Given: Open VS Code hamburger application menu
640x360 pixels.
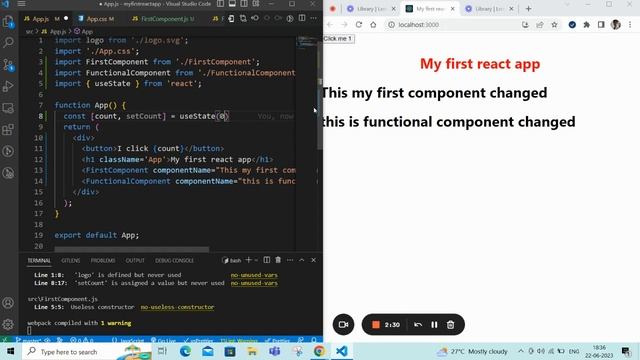Looking at the screenshot, I should pos(22,4).
